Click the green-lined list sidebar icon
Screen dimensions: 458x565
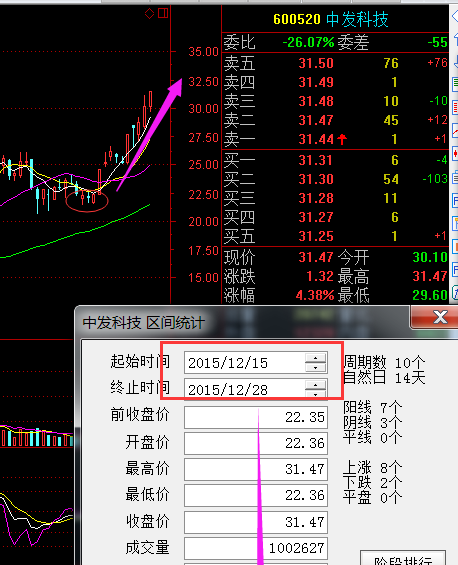[x=455, y=84]
